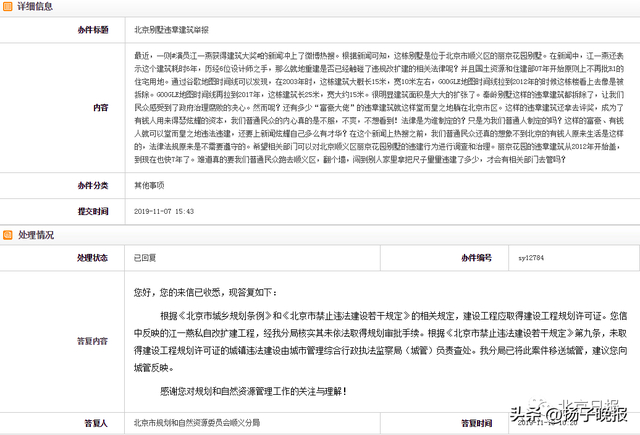Click the complaint paragraph beginning 最近，一则
The image size is (640, 435).
(x=379, y=107)
